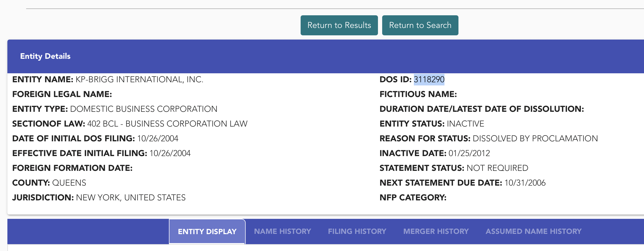Screen dimensions: 644x251
Task: Open the Filing History tab
Action: [x=357, y=231]
